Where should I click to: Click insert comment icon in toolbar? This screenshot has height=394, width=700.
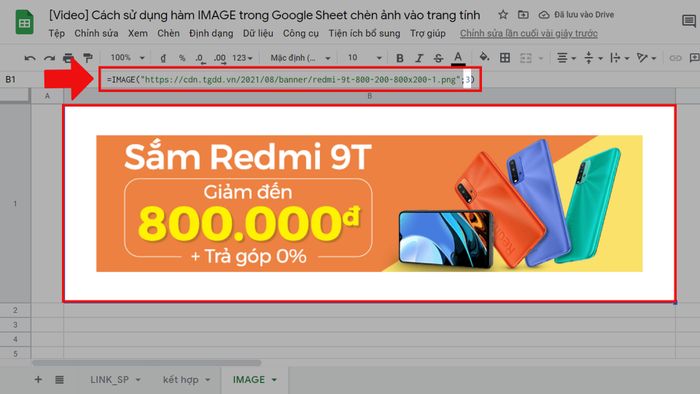tap(695, 58)
